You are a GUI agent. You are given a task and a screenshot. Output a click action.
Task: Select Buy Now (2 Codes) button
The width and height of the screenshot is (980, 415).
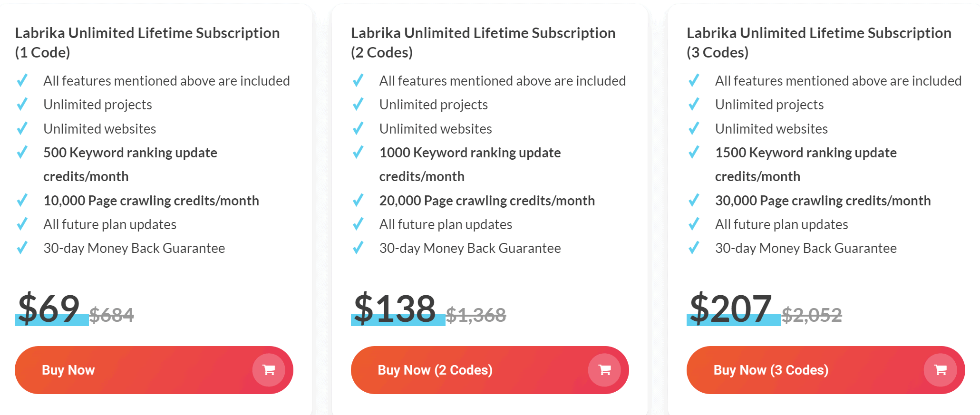(x=490, y=370)
